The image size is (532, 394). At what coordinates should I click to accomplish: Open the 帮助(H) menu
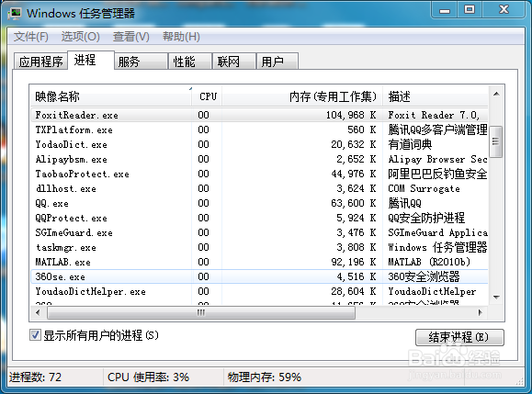[x=181, y=37]
